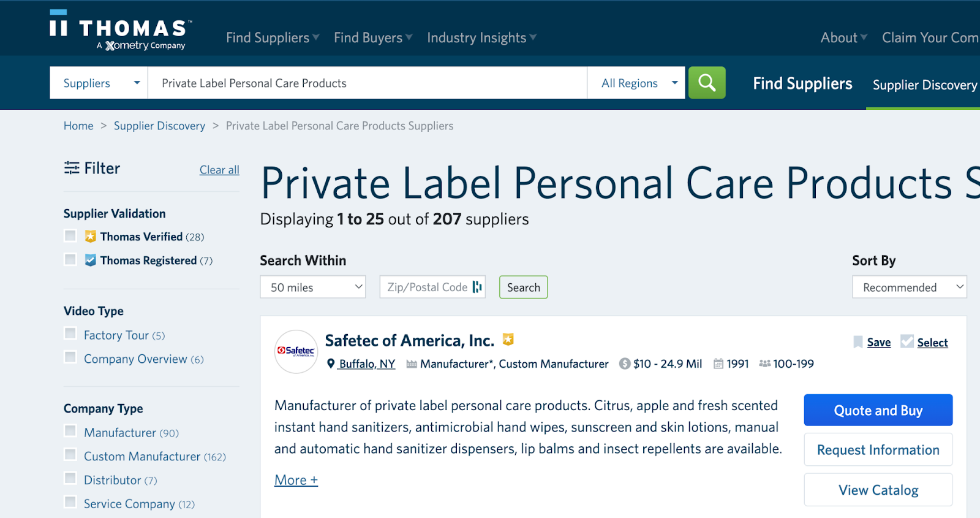Viewport: 980px width, 518px height.
Task: Click the Thomas Verified badge beside Safetec
Action: tap(508, 339)
